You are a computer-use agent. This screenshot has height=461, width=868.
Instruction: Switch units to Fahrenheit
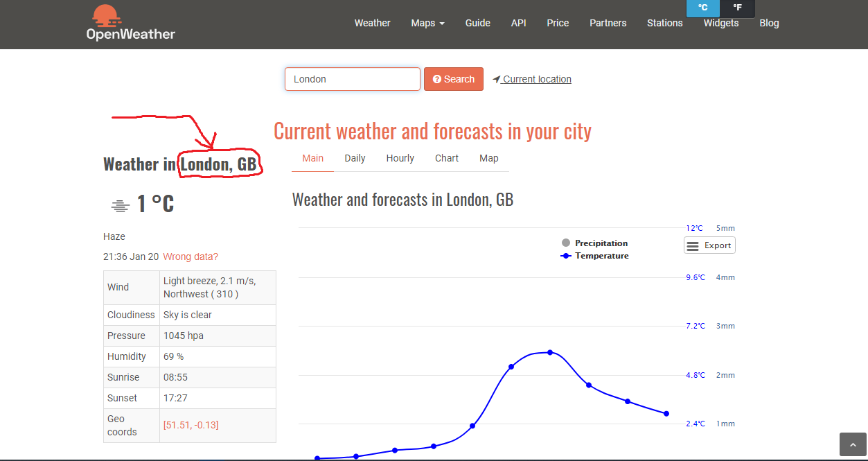point(737,8)
